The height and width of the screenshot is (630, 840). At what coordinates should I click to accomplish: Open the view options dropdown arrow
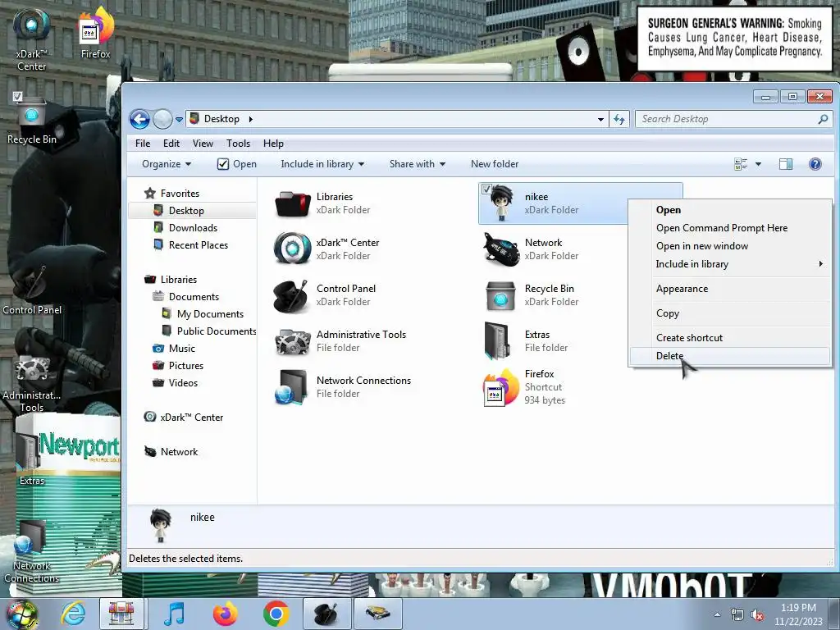click(758, 164)
